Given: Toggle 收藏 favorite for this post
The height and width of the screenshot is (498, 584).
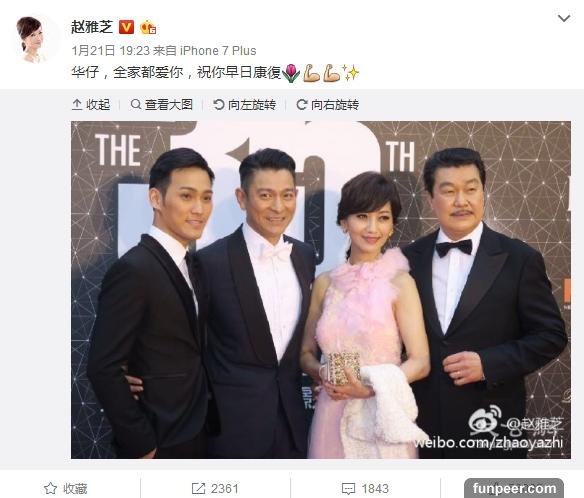Looking at the screenshot, I should [x=66, y=488].
